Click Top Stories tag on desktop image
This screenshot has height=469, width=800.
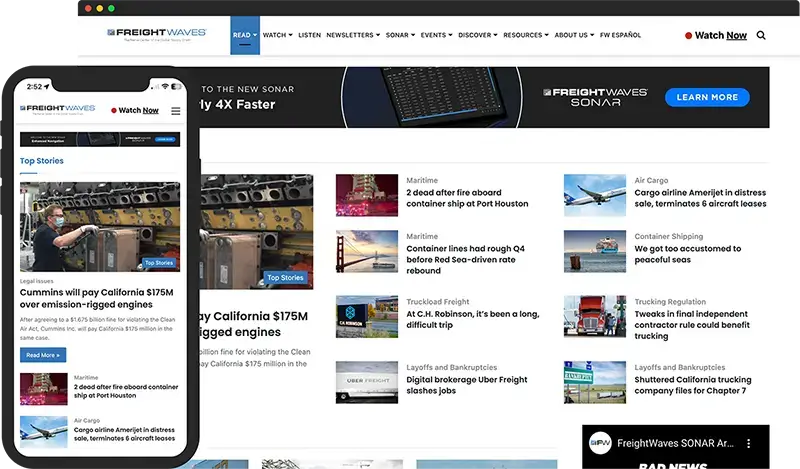[285, 278]
